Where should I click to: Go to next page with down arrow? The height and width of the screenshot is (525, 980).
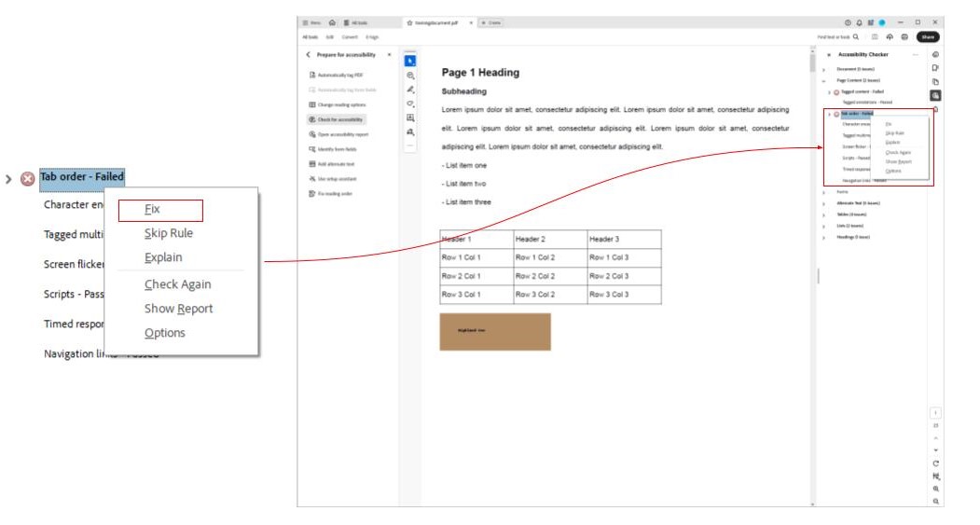935,450
